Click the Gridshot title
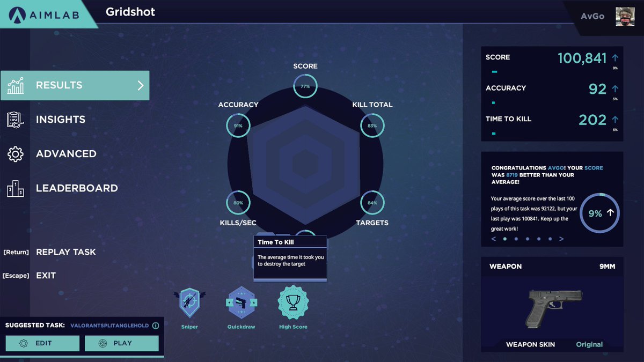This screenshot has width=644, height=362. point(130,12)
